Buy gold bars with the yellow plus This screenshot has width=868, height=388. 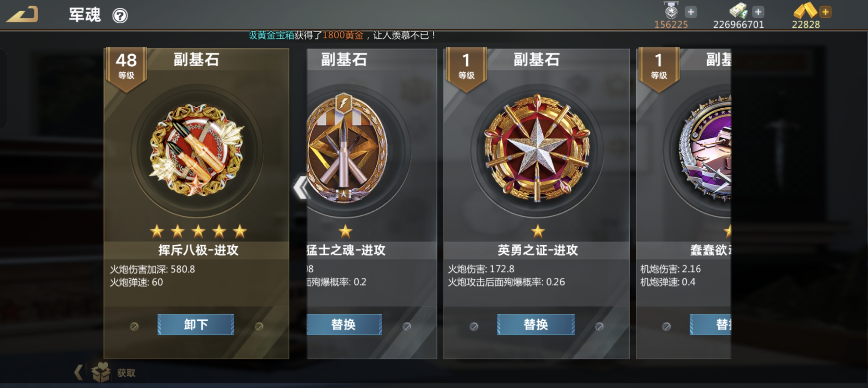[825, 12]
